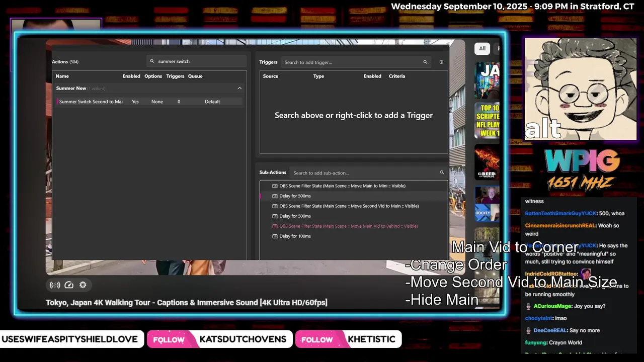The image size is (644, 362).
Task: Click the Default queue value of Summer Switch action
Action: [x=212, y=102]
